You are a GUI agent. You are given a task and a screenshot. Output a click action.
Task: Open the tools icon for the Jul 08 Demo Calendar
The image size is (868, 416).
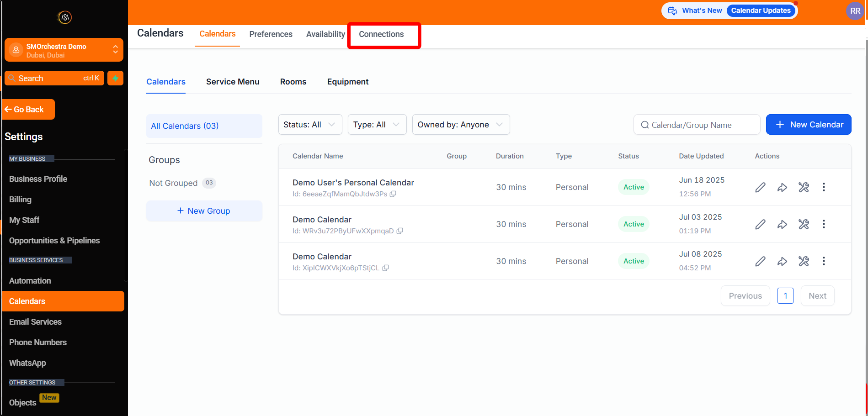[804, 261]
